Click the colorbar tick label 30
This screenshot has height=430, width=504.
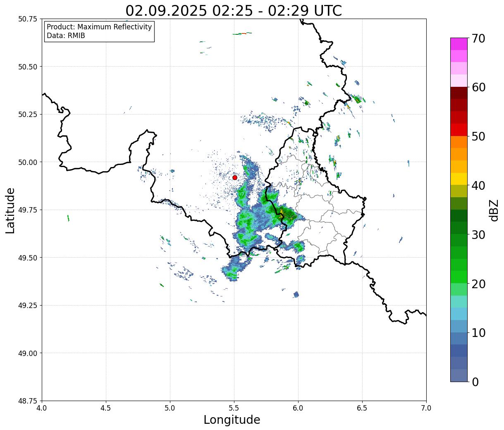click(x=478, y=235)
